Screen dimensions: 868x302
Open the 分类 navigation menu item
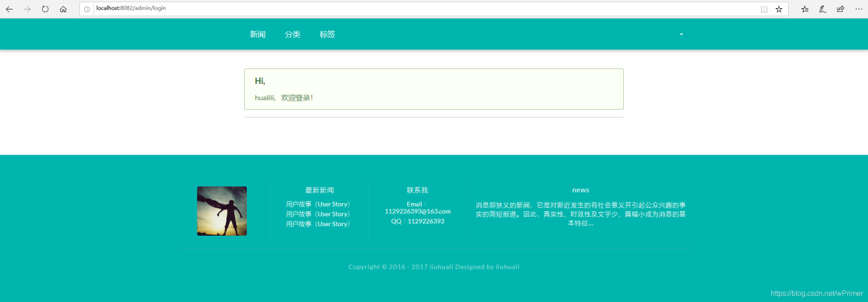(292, 35)
